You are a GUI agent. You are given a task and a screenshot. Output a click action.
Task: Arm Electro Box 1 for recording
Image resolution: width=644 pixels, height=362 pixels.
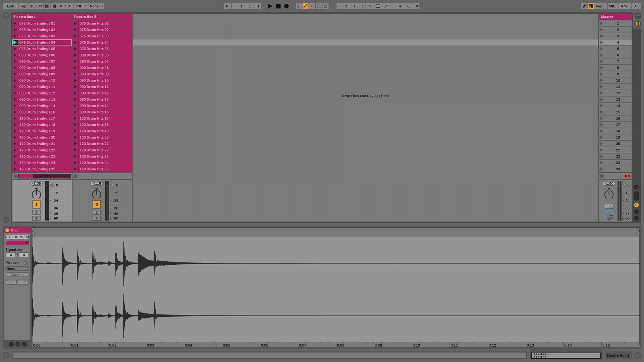[36, 218]
